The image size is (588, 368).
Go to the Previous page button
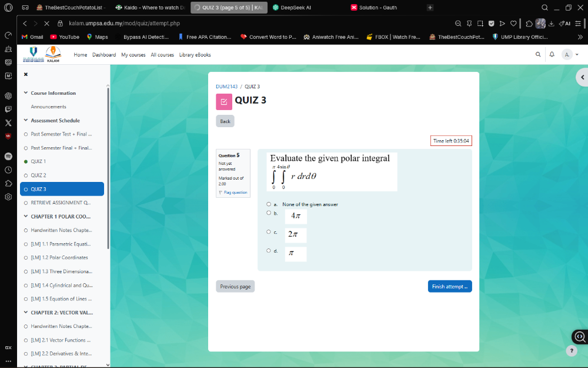tap(235, 287)
